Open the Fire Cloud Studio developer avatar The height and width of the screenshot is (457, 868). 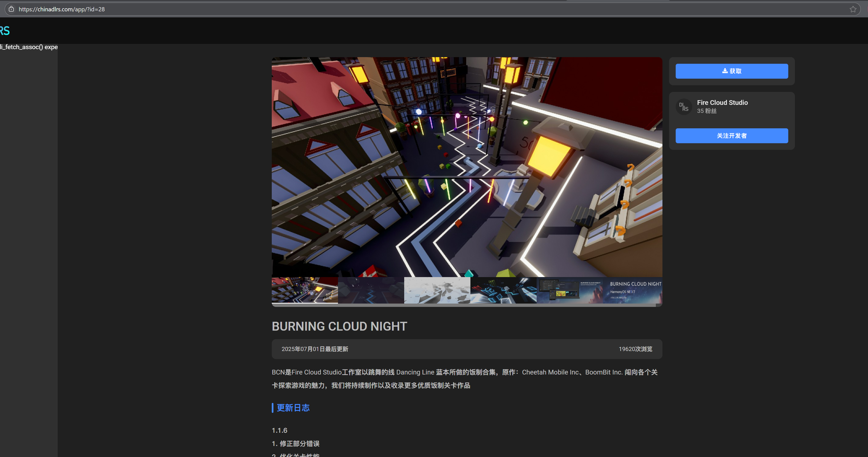pos(684,107)
